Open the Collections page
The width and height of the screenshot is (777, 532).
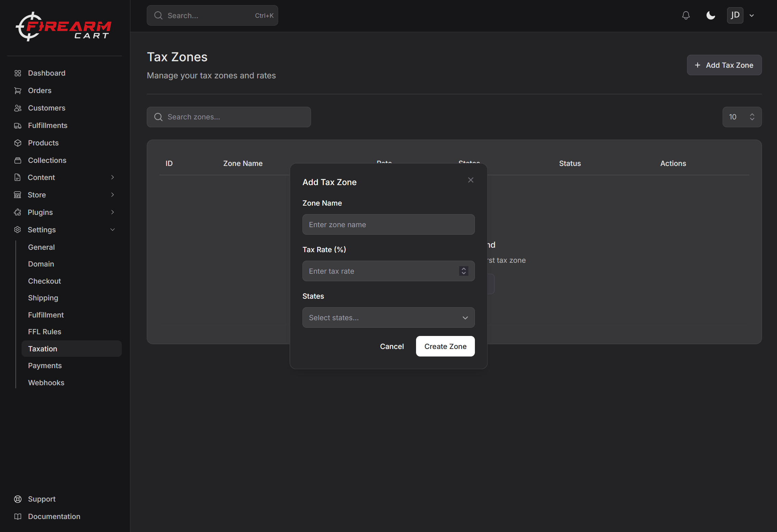point(47,160)
